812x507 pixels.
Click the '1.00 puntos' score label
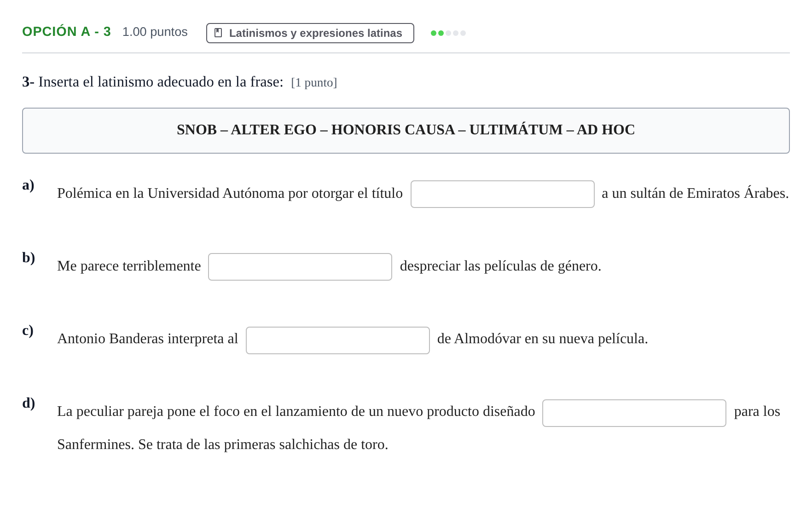[x=155, y=32]
